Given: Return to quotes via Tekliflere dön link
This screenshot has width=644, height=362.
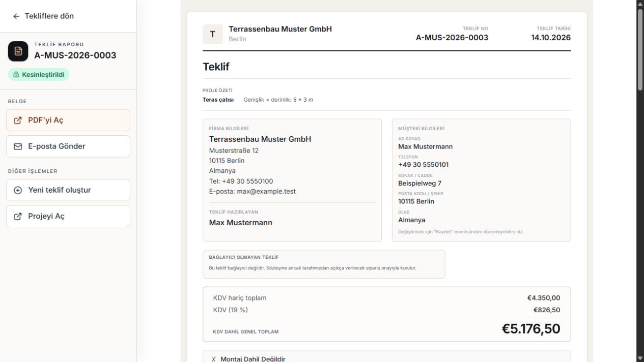Looking at the screenshot, I should click(x=43, y=16).
